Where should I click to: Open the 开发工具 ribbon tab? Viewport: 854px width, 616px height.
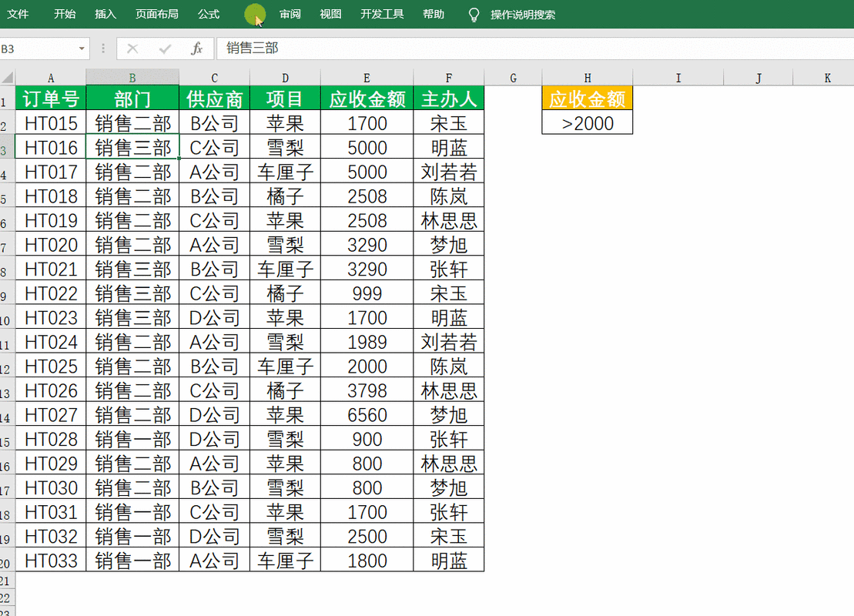pyautogui.click(x=382, y=15)
